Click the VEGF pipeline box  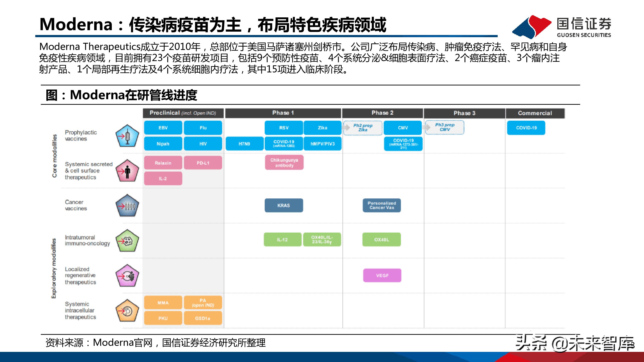(382, 275)
